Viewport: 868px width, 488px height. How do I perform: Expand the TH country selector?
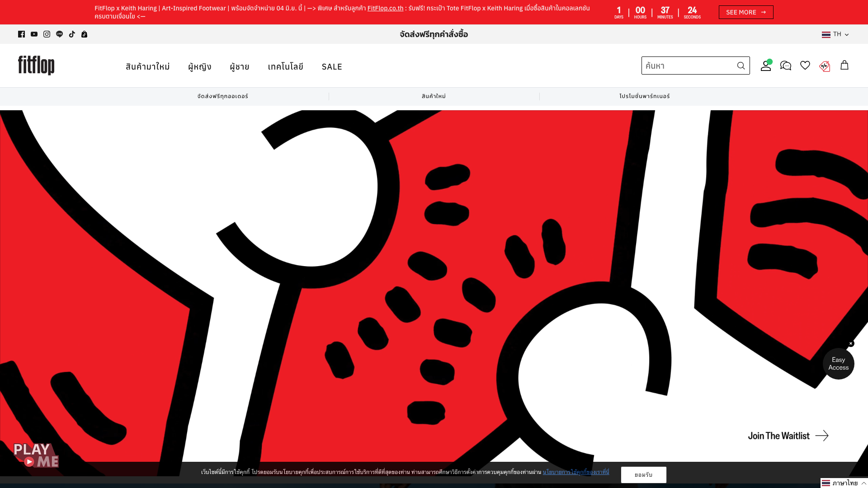pyautogui.click(x=835, y=34)
